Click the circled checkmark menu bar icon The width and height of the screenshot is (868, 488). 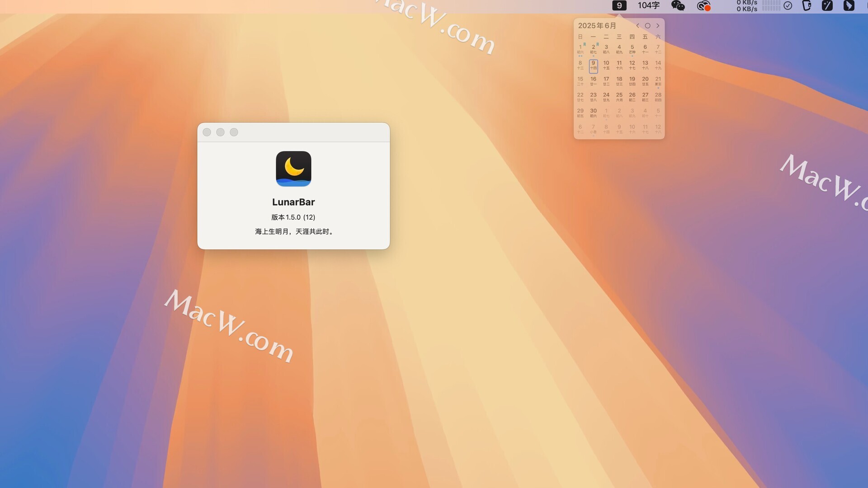(x=788, y=5)
